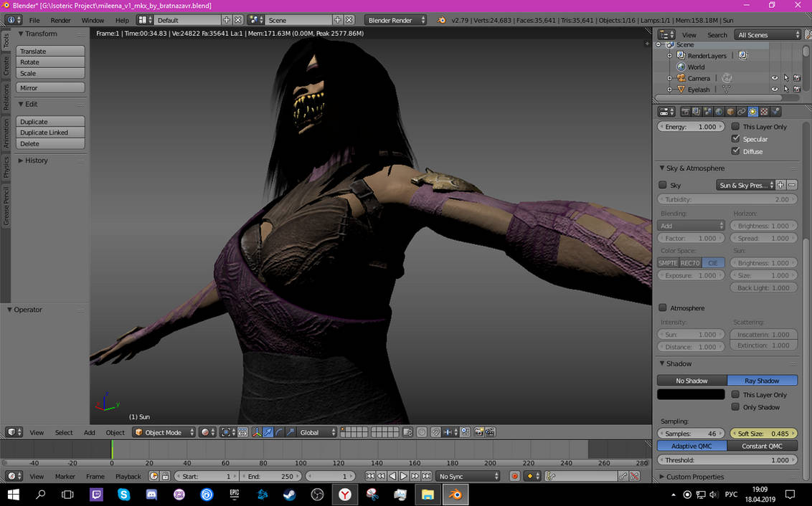This screenshot has height=506, width=812.
Task: Open the Add menu in 3D view header
Action: click(x=90, y=432)
